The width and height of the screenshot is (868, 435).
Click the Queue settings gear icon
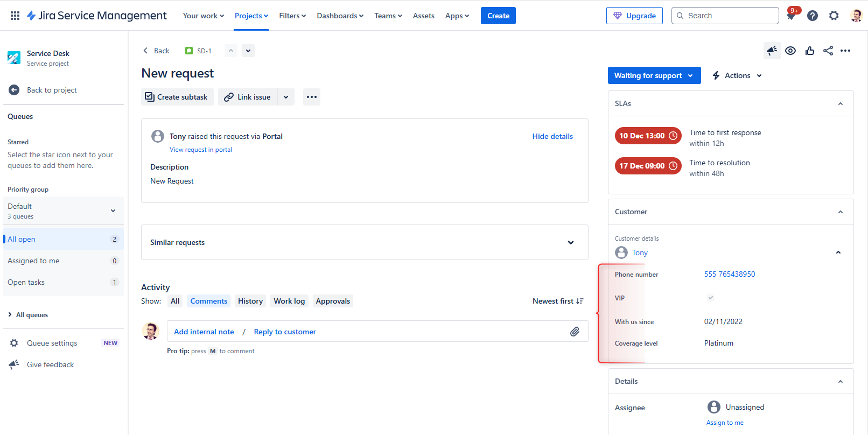pos(14,343)
